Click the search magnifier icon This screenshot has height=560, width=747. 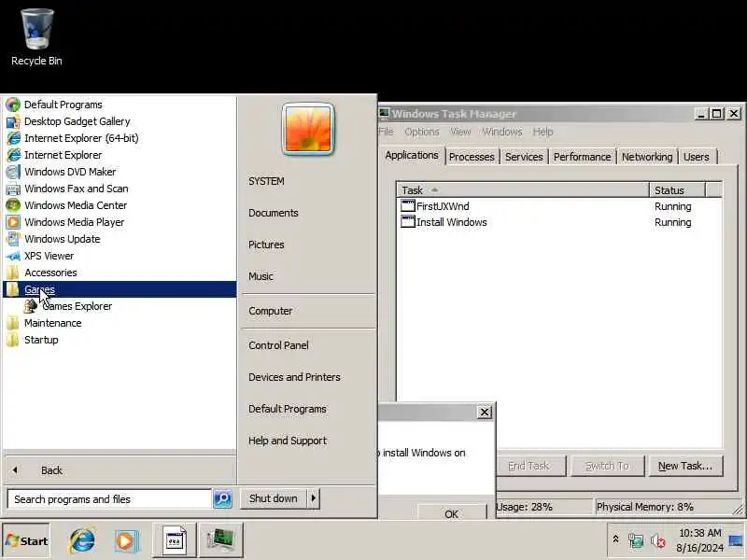pos(222,498)
